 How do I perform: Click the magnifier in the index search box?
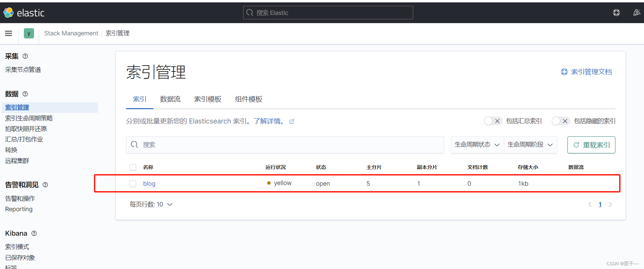[134, 145]
